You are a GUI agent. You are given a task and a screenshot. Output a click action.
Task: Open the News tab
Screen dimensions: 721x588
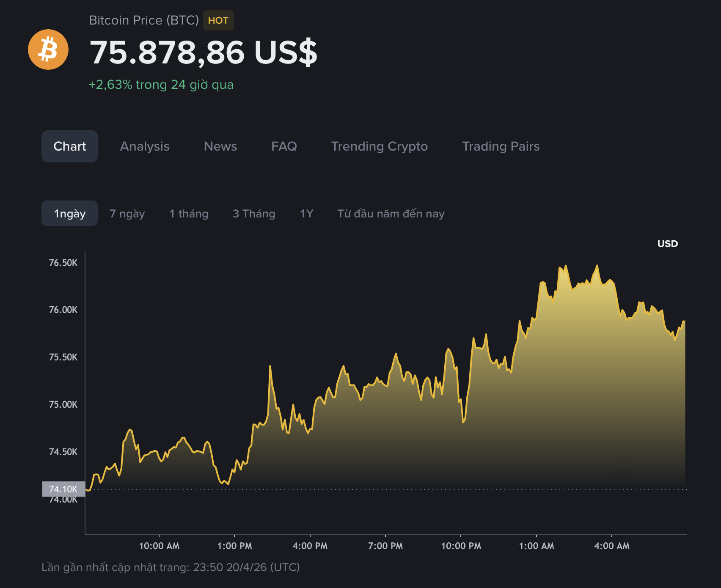point(220,146)
